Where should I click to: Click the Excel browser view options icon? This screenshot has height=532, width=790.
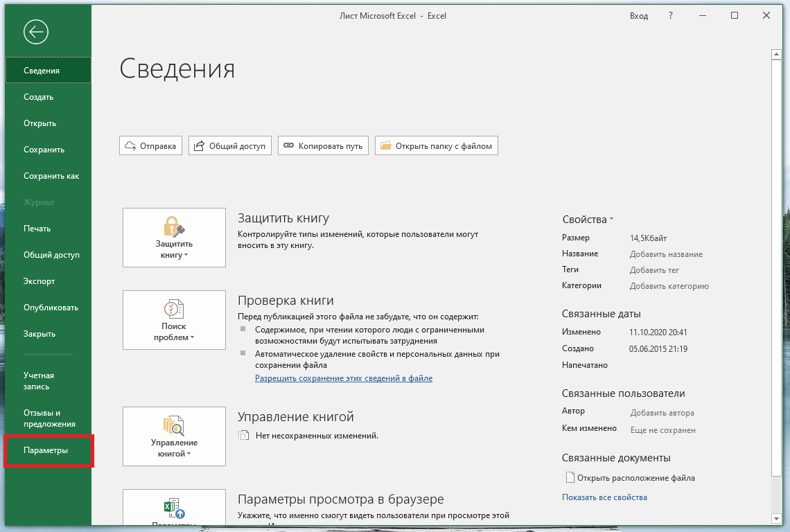click(175, 508)
